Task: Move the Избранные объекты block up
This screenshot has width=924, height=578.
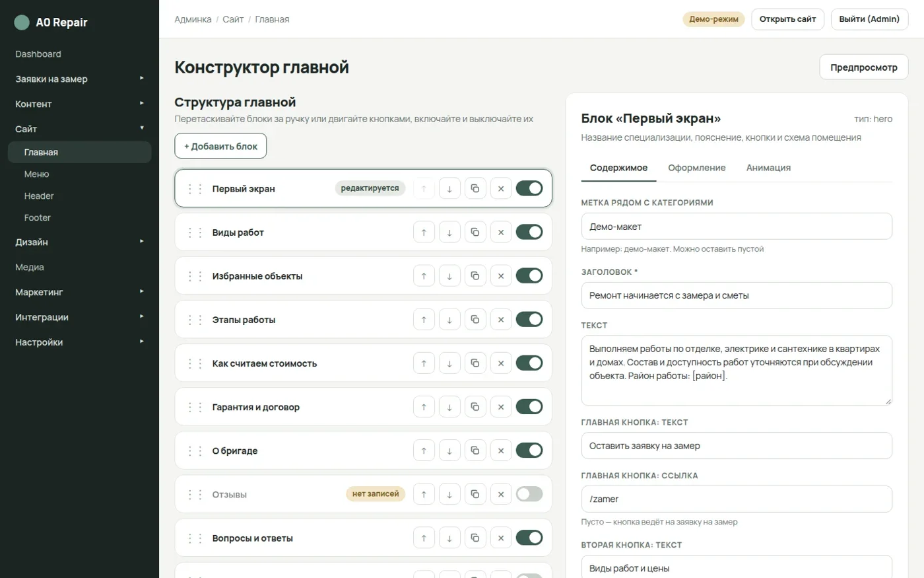Action: 424,276
